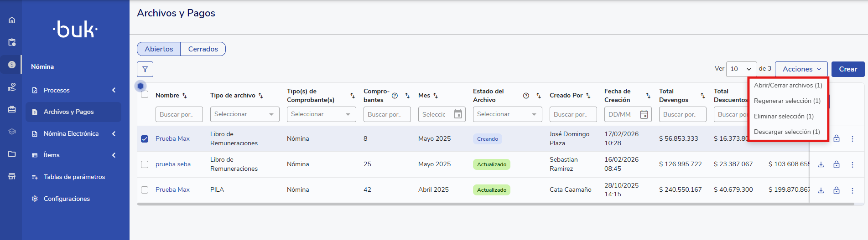Check the prueba seba row checkbox

click(x=145, y=164)
